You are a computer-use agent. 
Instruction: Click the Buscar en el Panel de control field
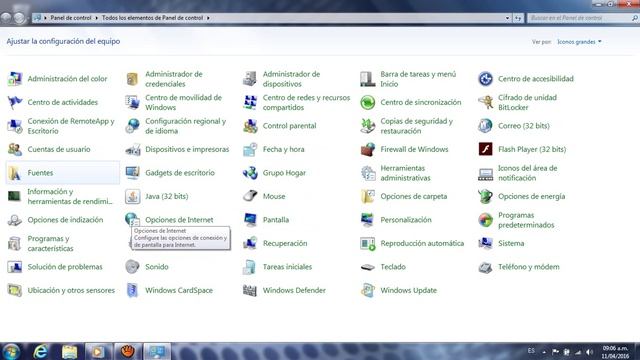coord(582,18)
